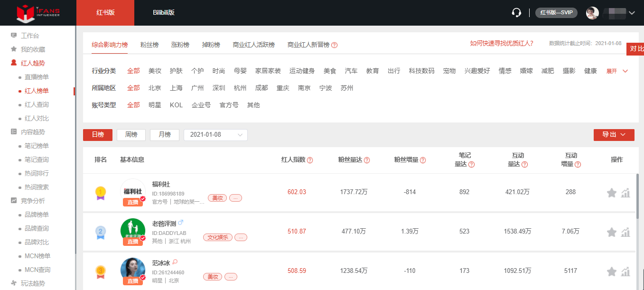Viewport: 644px width, 290px height.
Task: Click the customer service headset icon
Action: click(517, 13)
